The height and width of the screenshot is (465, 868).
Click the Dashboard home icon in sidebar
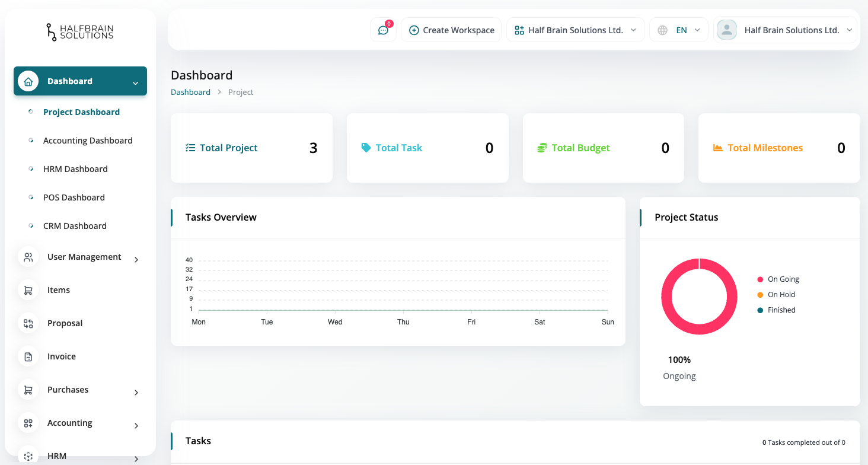coord(28,81)
